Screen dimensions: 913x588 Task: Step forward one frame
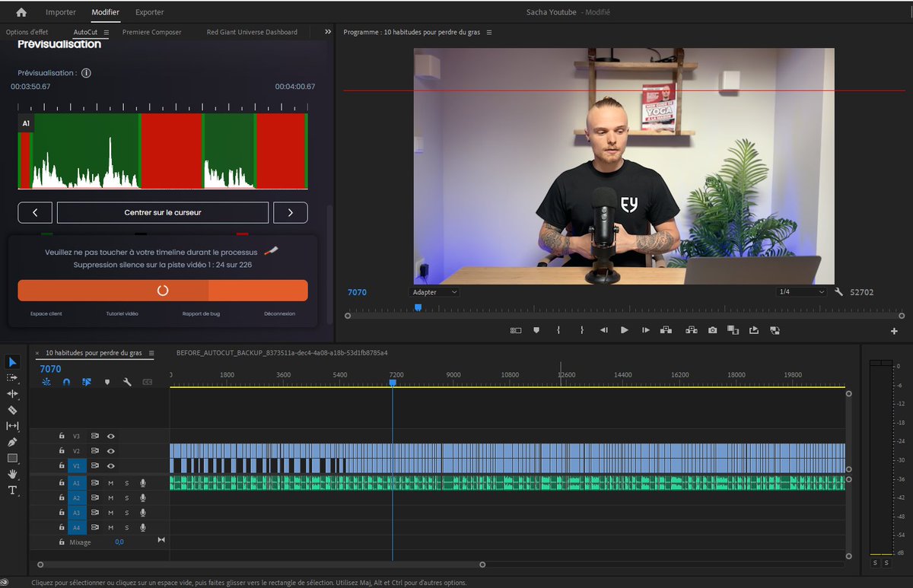(x=645, y=330)
